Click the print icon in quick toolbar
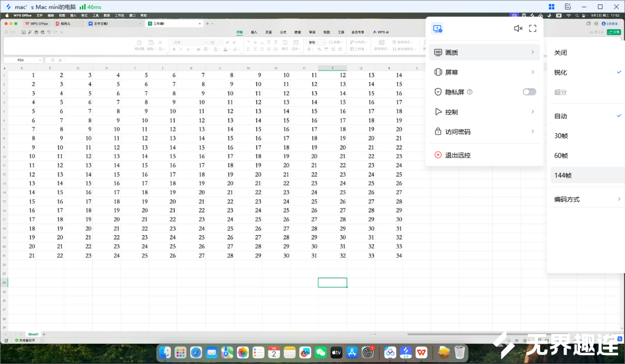Image resolution: width=625 pixels, height=364 pixels. [x=37, y=32]
